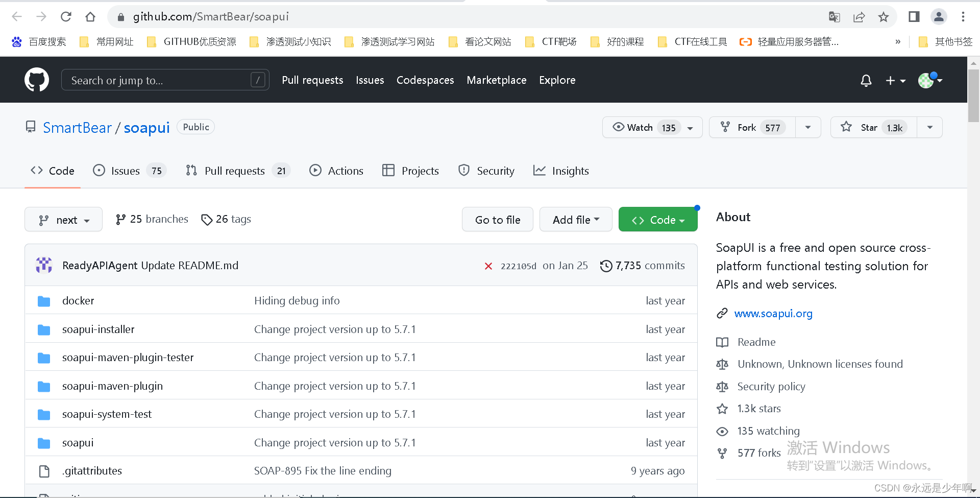Click browser back arrow
980x498 pixels.
[x=17, y=17]
